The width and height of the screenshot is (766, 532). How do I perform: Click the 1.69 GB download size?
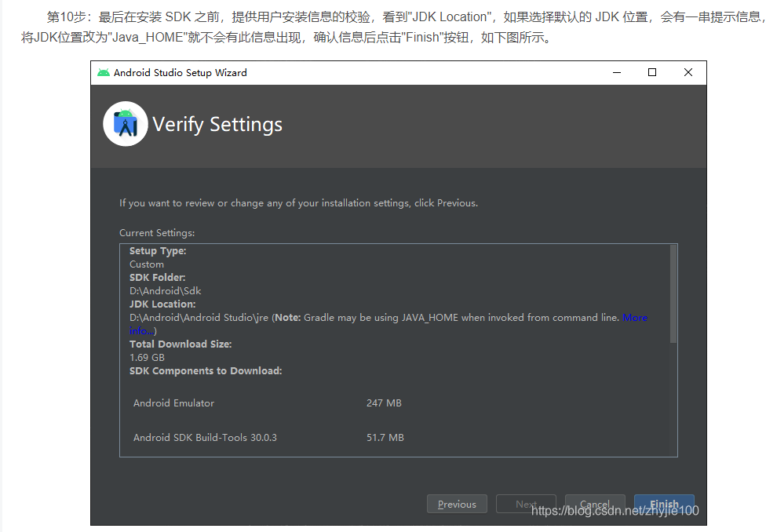tap(147, 358)
